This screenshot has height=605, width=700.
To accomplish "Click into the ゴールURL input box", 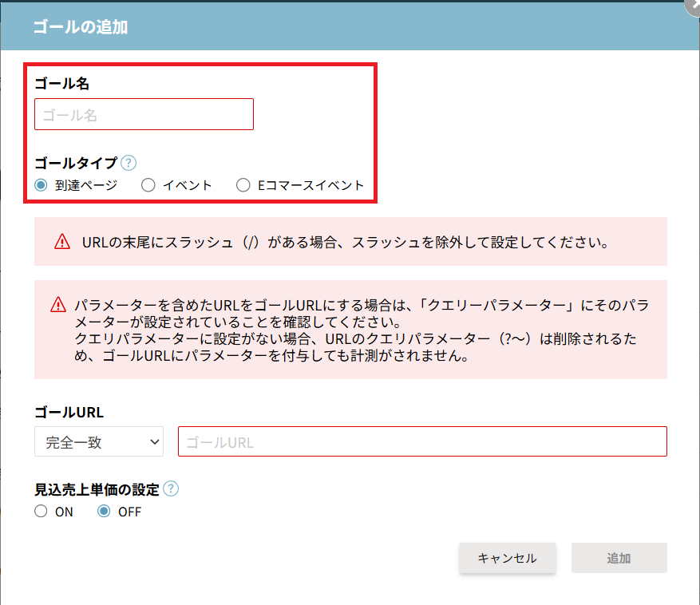I will tap(422, 441).
